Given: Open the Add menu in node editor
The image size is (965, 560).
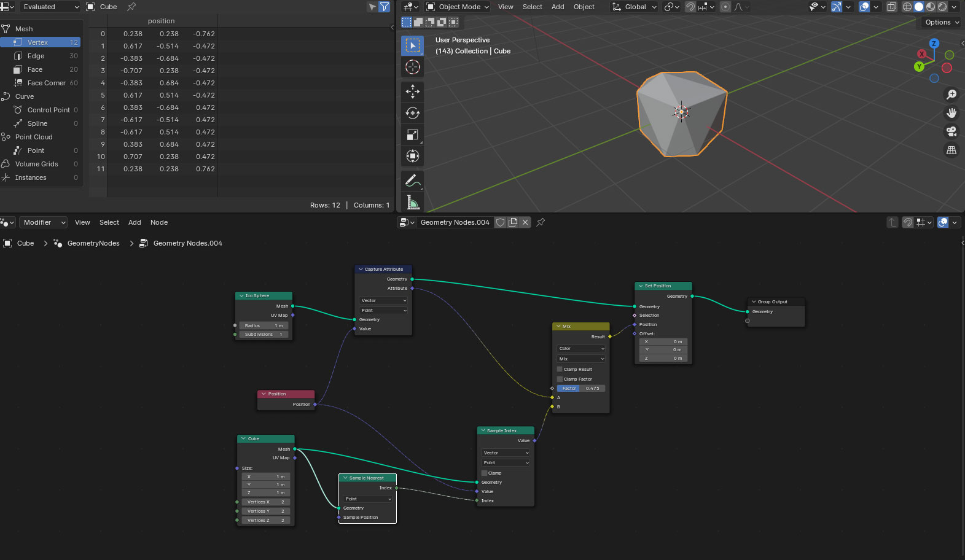Looking at the screenshot, I should [x=135, y=222].
